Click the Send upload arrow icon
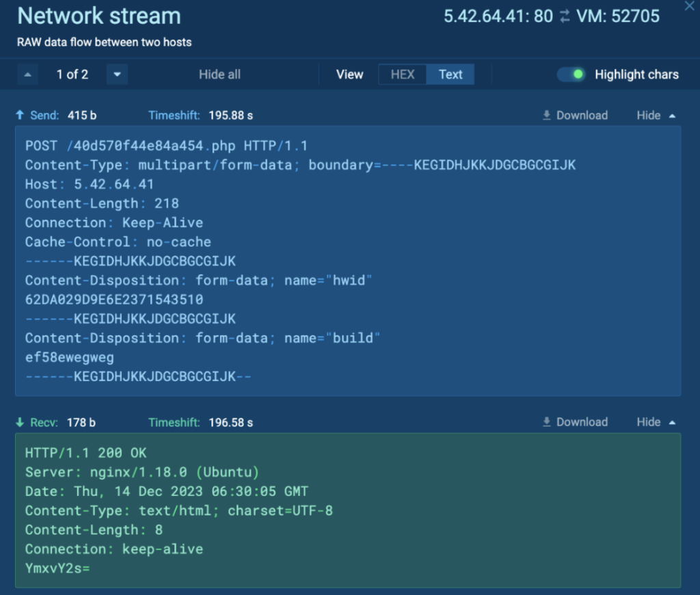The height and width of the screenshot is (595, 700). 20,116
